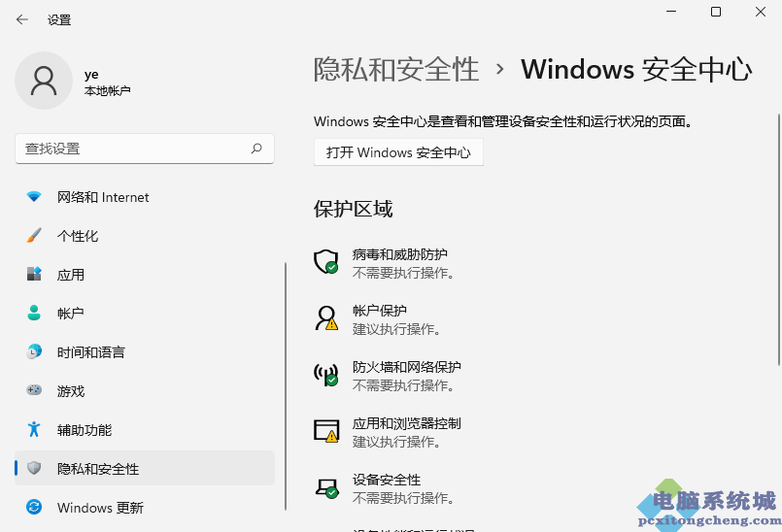Go to the 应用 section
The image size is (782, 532).
tap(145, 274)
